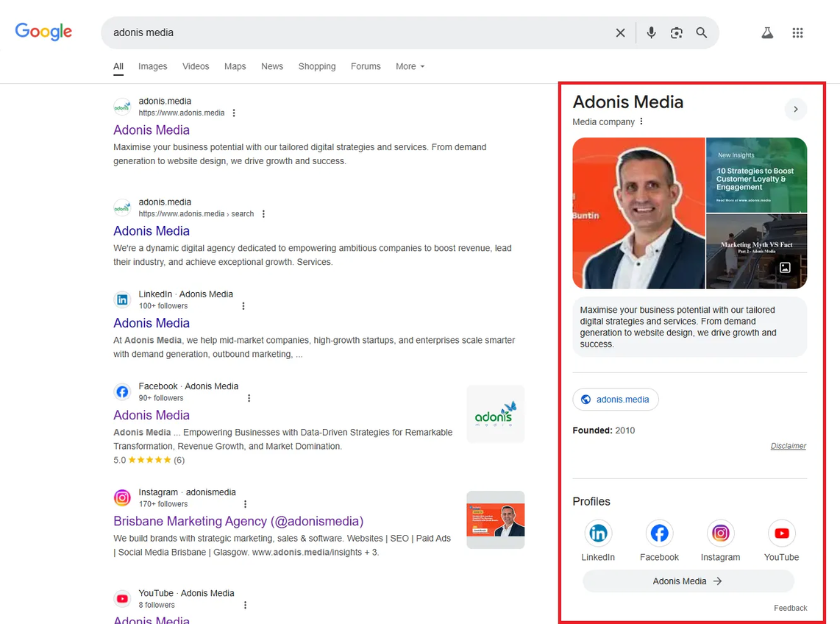840x624 pixels.
Task: Open three-dot menu for the LinkedIn result
Action: pyautogui.click(x=243, y=306)
